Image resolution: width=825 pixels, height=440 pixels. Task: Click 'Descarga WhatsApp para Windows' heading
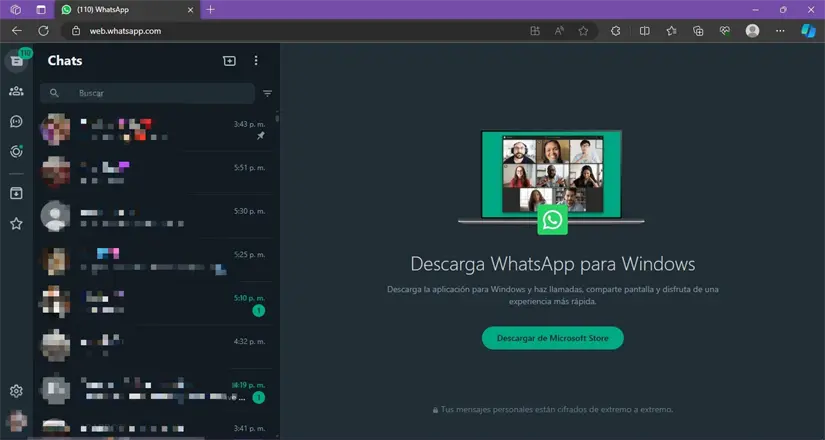552,264
